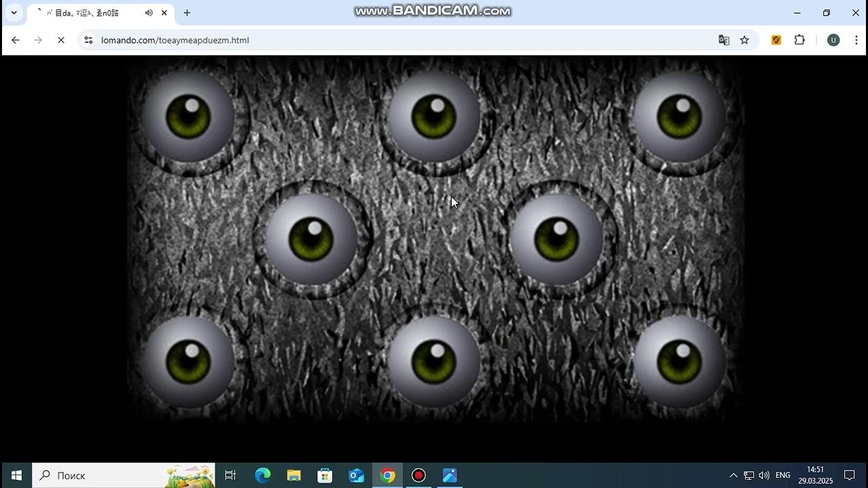Bookmark this page with the star icon

[745, 40]
